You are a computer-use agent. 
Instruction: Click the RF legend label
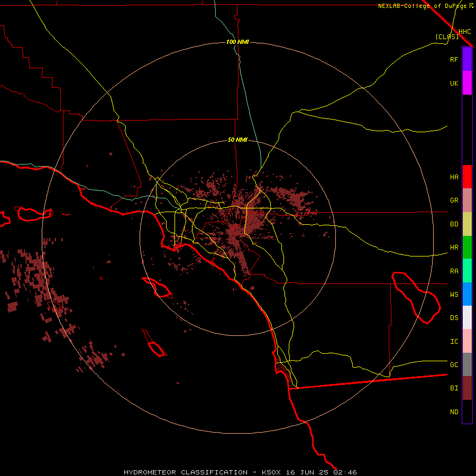454,59
